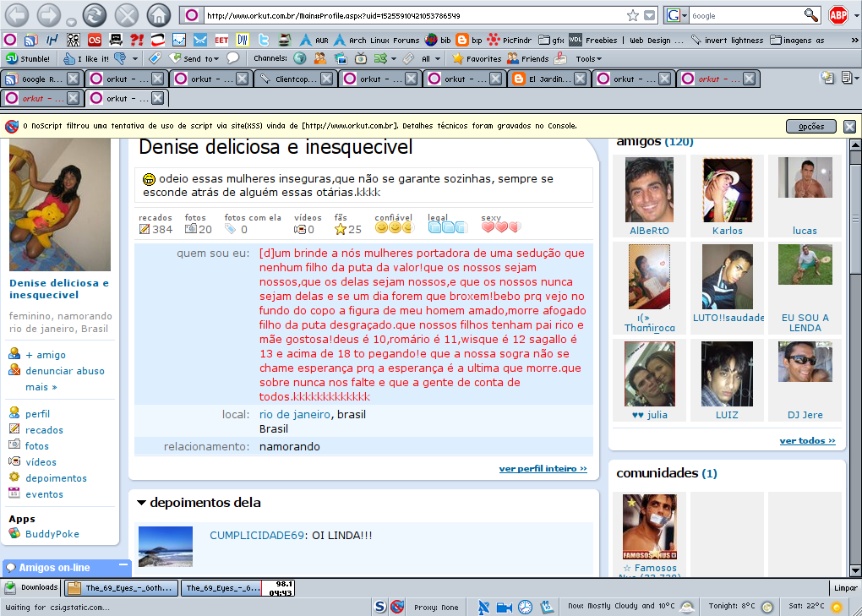Open the Twitter bookmark icon
862x616 pixels.
(264, 40)
